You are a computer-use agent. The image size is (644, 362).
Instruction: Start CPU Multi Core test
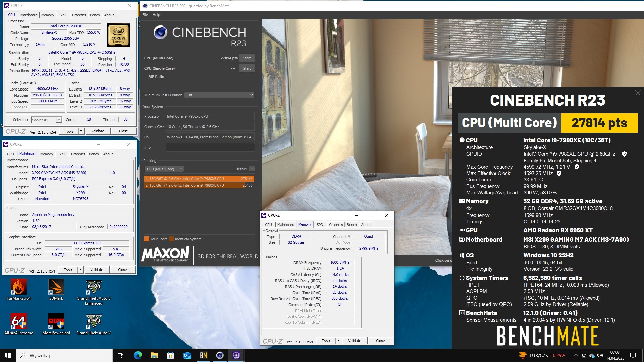pos(247,58)
